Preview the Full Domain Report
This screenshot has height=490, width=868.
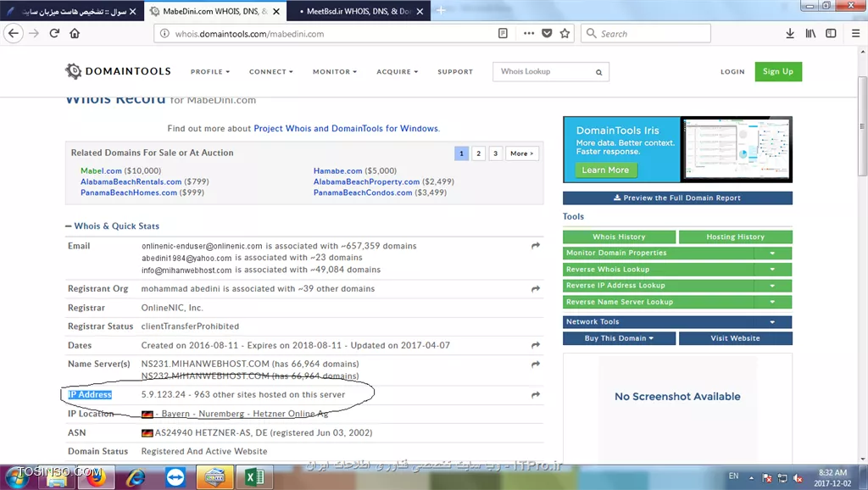pyautogui.click(x=677, y=198)
